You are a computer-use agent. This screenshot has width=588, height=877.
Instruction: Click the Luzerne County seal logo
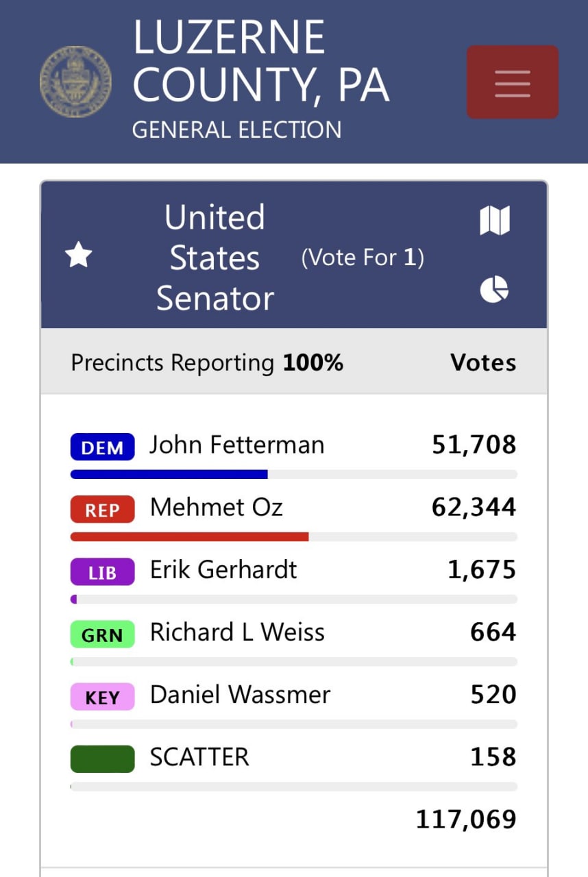(x=75, y=82)
